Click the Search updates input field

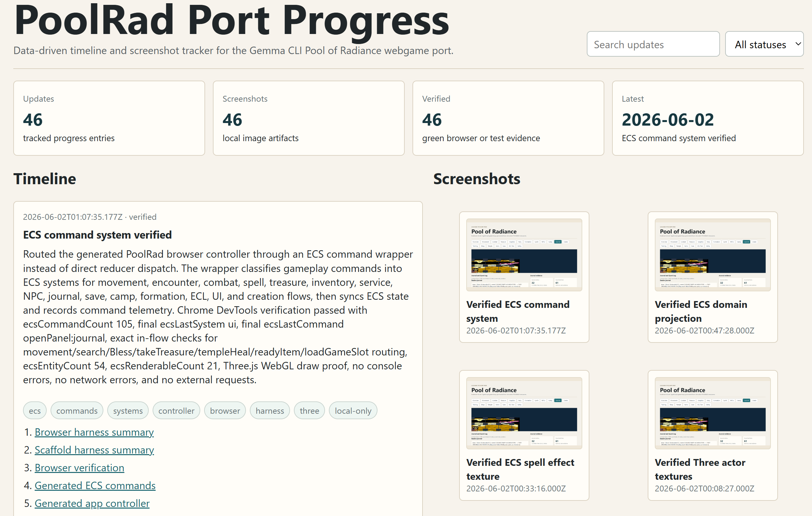coord(653,44)
